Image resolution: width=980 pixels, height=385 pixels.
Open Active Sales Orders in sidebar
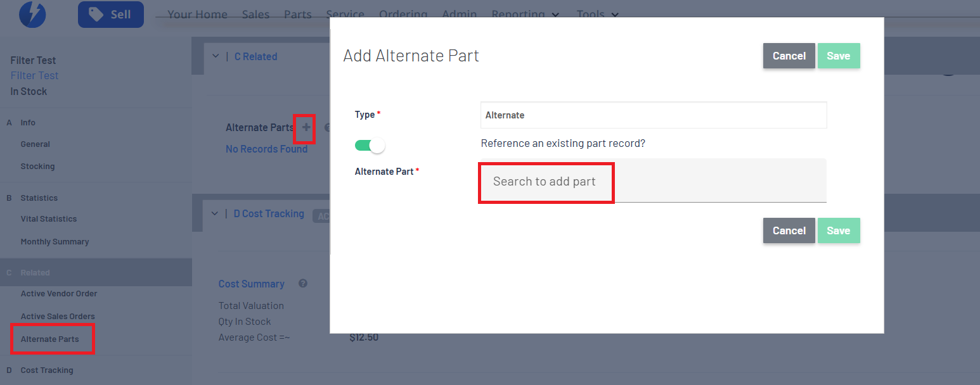58,316
